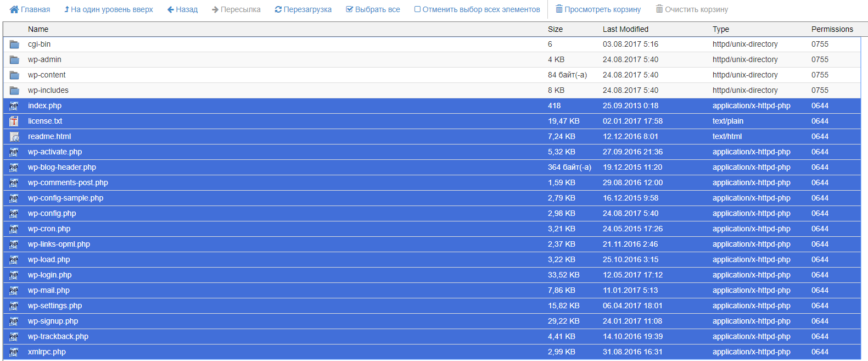
Task: Click the wp-includes folder icon
Action: tap(14, 91)
